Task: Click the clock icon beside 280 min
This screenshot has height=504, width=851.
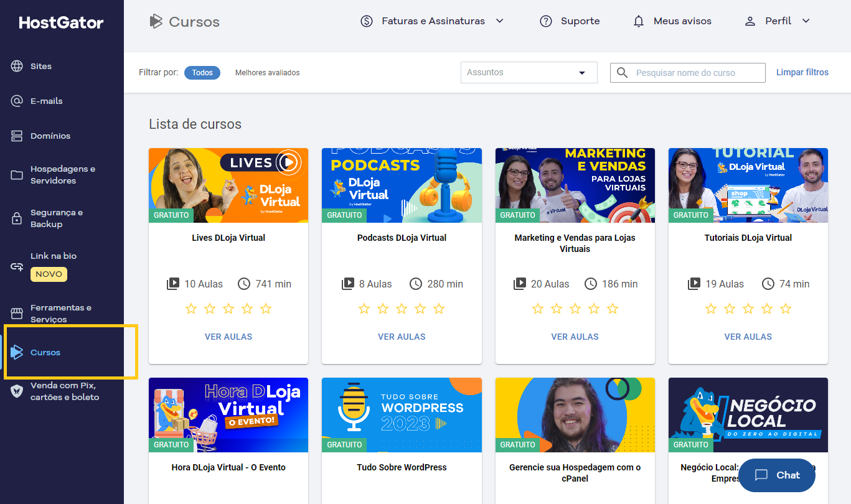Action: point(416,284)
